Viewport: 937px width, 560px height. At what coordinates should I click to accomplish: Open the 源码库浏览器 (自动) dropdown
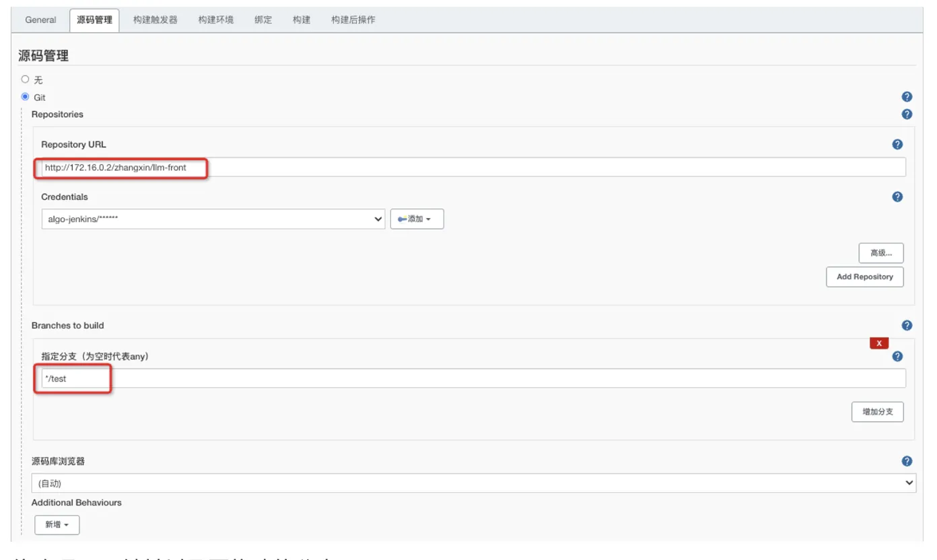point(474,483)
